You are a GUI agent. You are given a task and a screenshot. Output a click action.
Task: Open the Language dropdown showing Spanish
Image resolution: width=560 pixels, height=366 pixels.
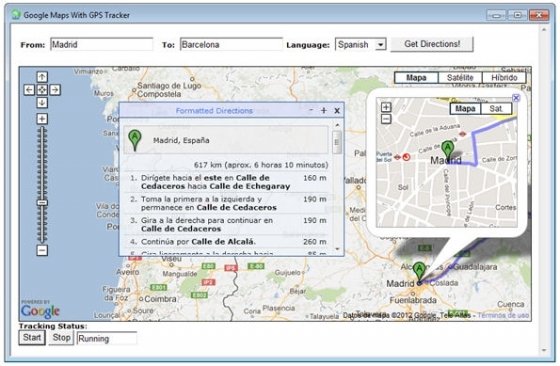click(360, 45)
